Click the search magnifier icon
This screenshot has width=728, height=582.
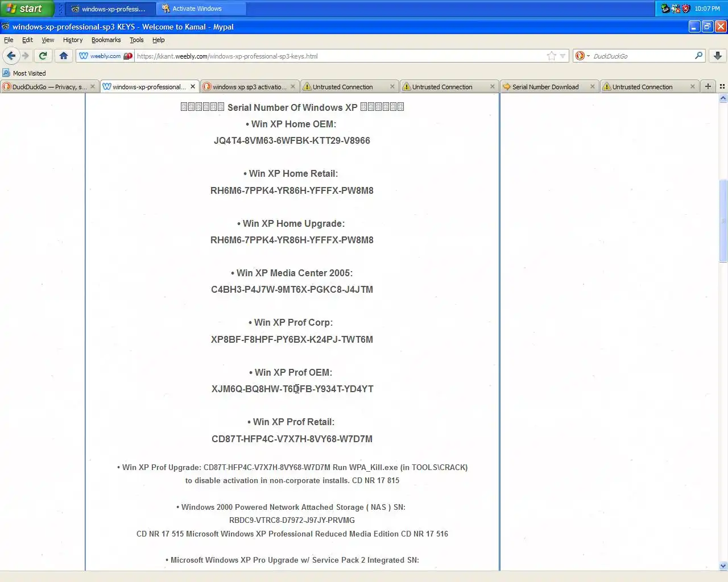click(698, 56)
